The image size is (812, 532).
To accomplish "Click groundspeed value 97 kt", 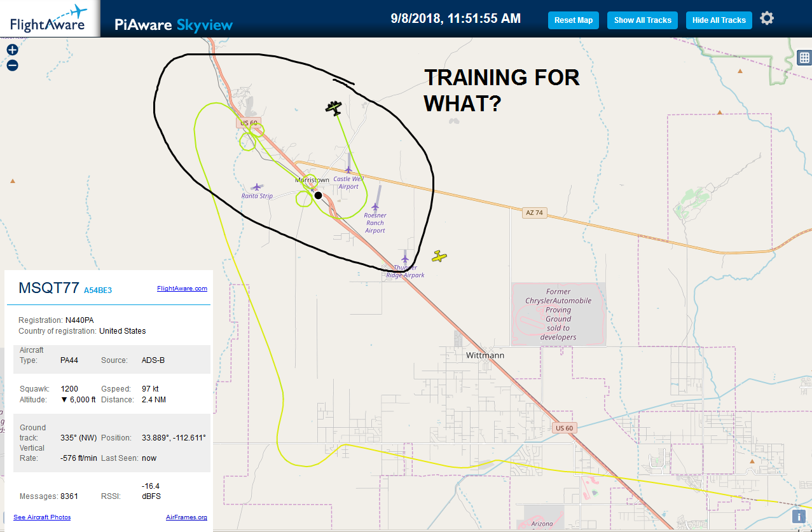I will coord(150,388).
